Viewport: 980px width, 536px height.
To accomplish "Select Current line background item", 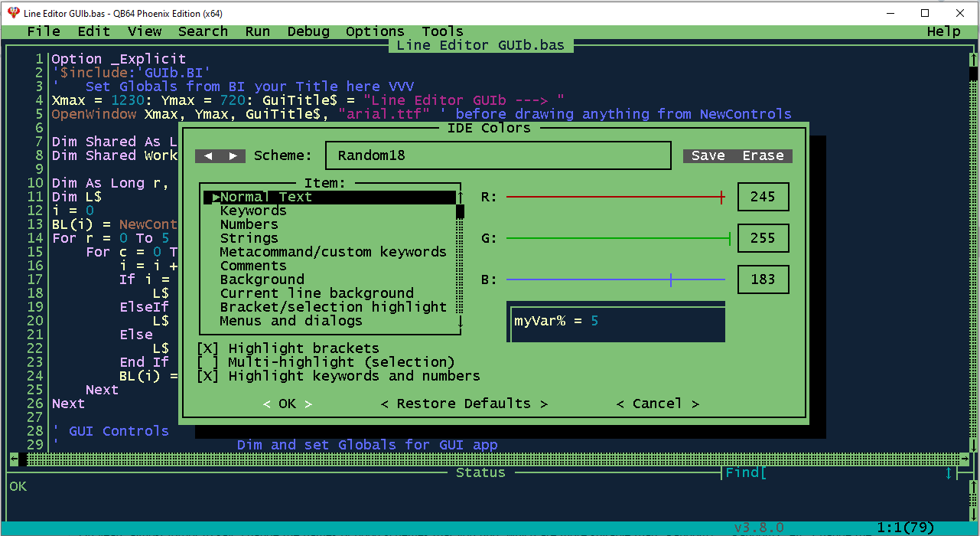I will pos(317,293).
